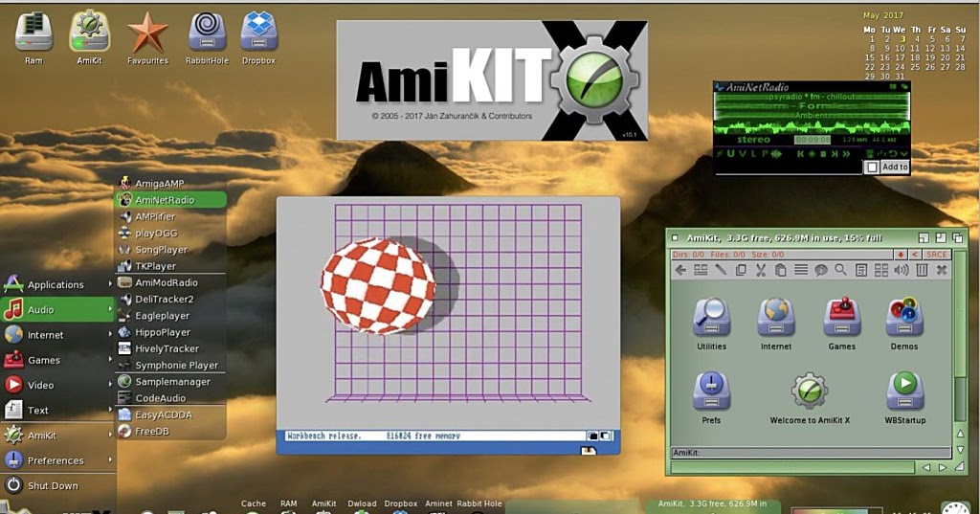The image size is (980, 514).
Task: Click the X close toolbar icon in AmiKit window
Action: 942,270
